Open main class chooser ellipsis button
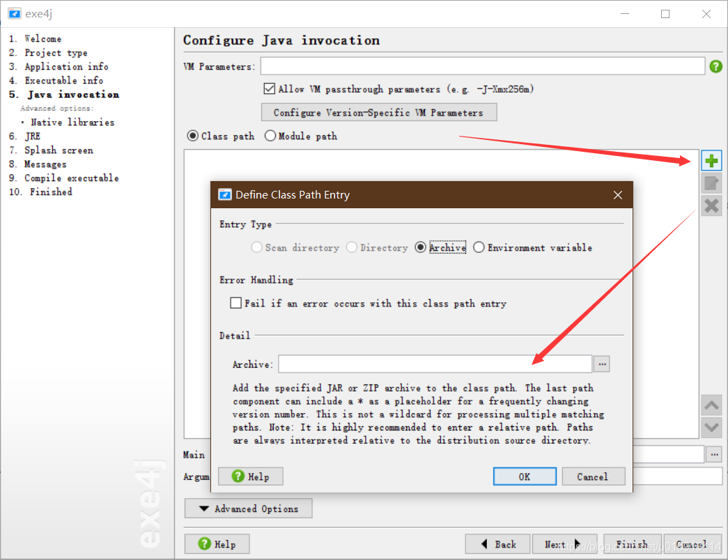 pyautogui.click(x=714, y=455)
